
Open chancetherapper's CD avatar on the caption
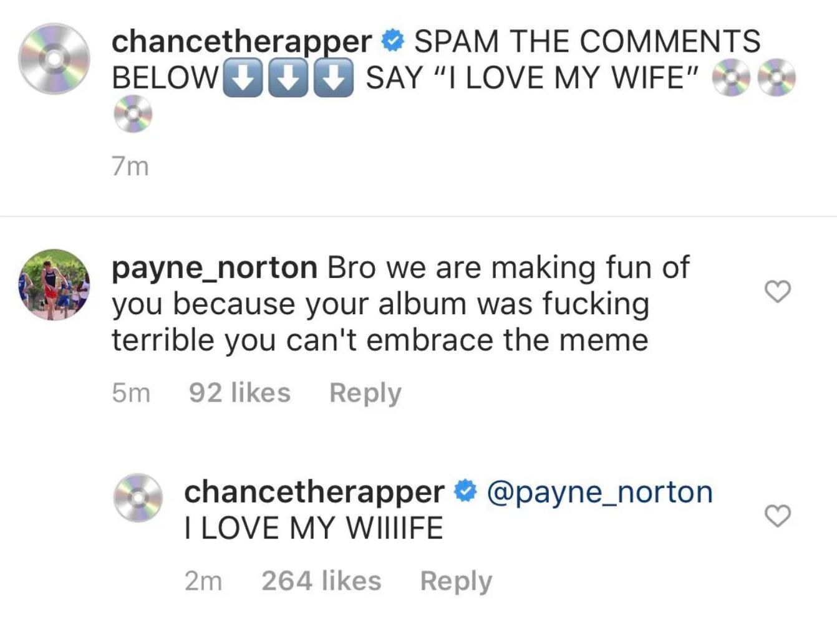[x=54, y=59]
